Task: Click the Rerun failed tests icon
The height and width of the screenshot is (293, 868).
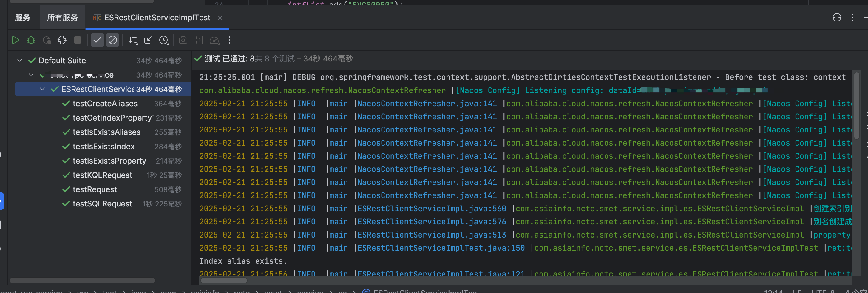Action: tap(47, 40)
